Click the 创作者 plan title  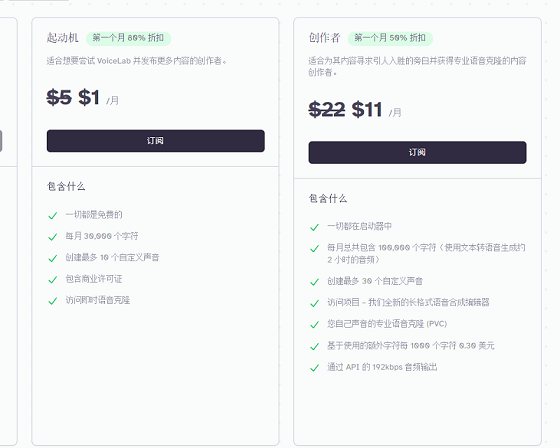[x=324, y=38]
